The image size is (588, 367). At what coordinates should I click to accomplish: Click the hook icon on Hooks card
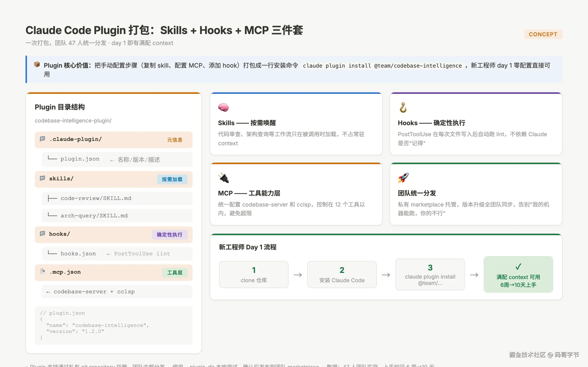tap(403, 108)
